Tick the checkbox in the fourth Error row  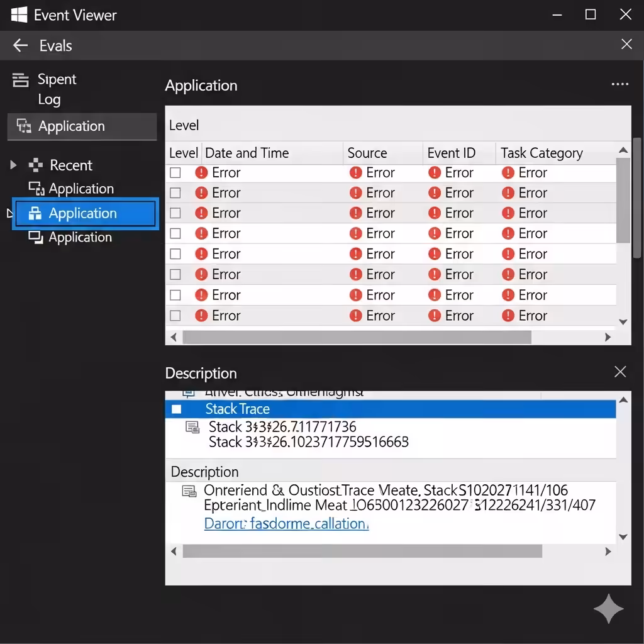click(x=175, y=233)
